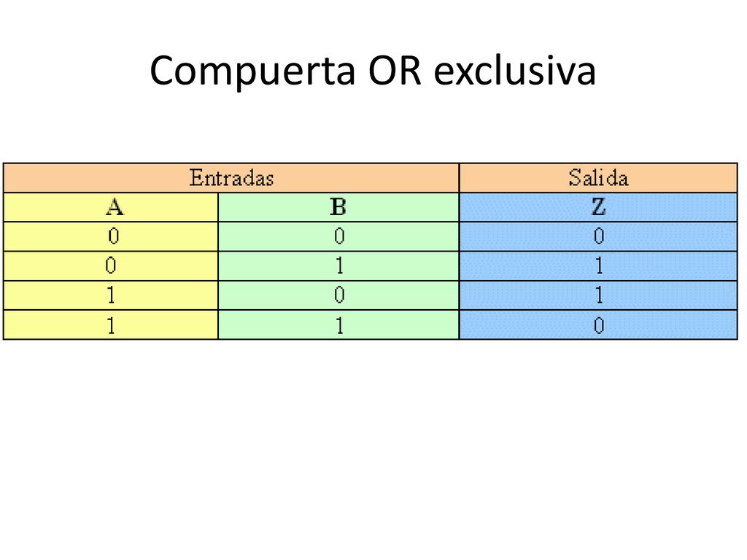
Task: Select the Z output for A=0, B=1
Action: [598, 266]
